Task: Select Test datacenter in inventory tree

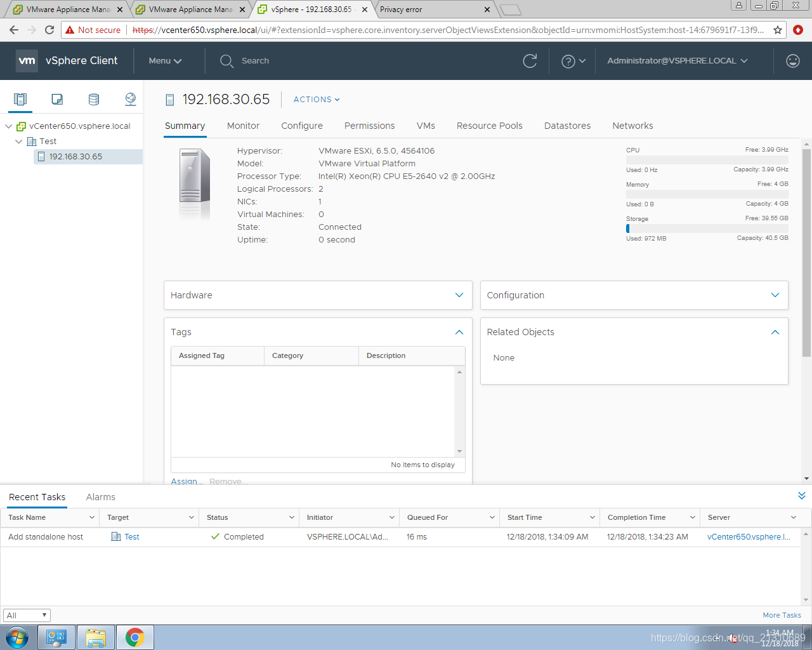Action: click(48, 141)
